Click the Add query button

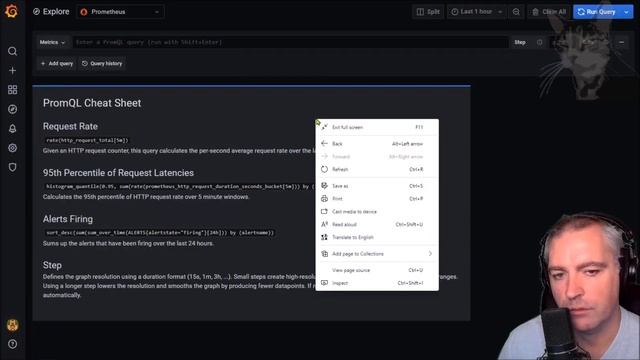[x=57, y=63]
